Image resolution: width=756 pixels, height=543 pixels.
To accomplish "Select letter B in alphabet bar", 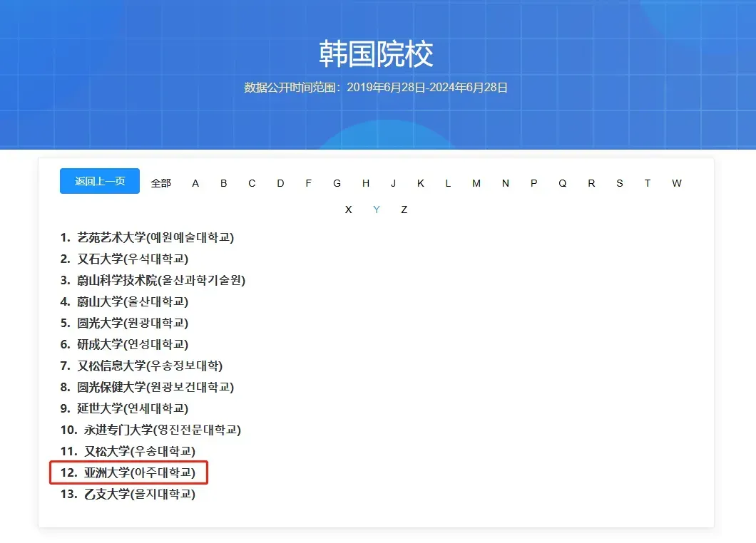I will (x=223, y=183).
